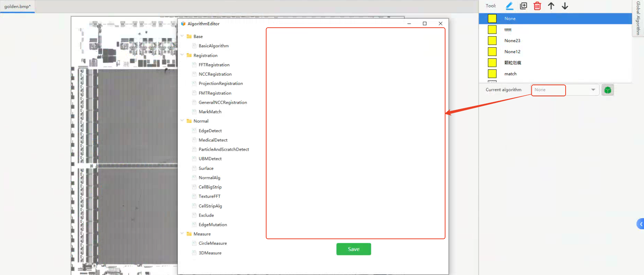Click the CircleMeasure file icon
This screenshot has width=644, height=275.
coord(194,243)
